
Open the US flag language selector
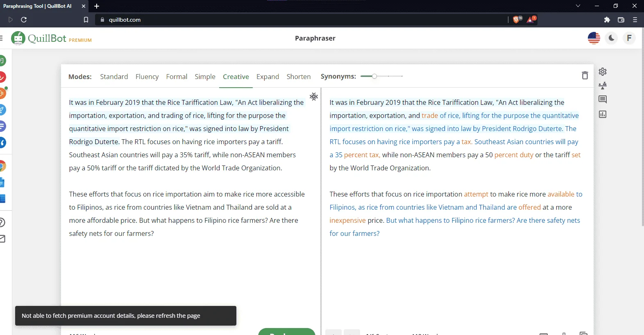pyautogui.click(x=594, y=38)
